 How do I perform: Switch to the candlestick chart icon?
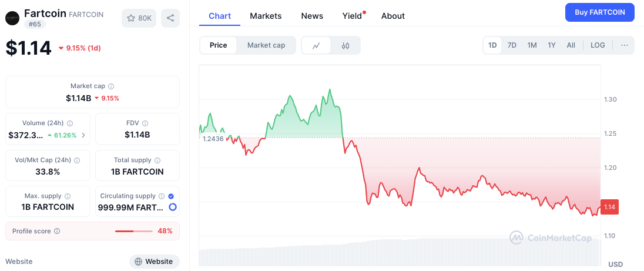[x=346, y=45]
